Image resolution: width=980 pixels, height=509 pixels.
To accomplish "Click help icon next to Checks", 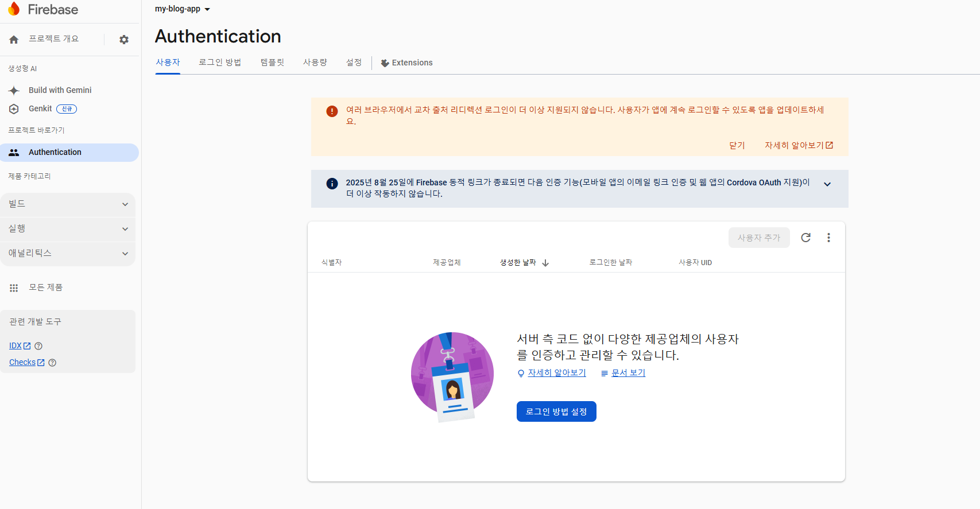I will click(x=52, y=363).
